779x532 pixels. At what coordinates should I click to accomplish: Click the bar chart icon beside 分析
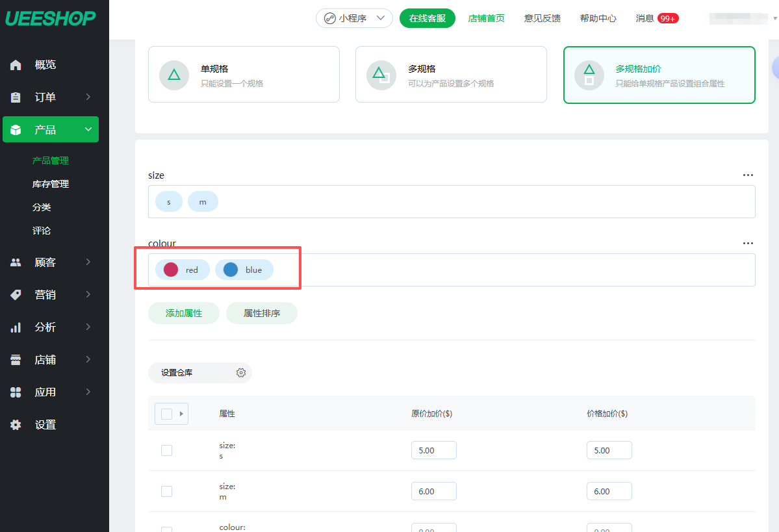click(16, 327)
